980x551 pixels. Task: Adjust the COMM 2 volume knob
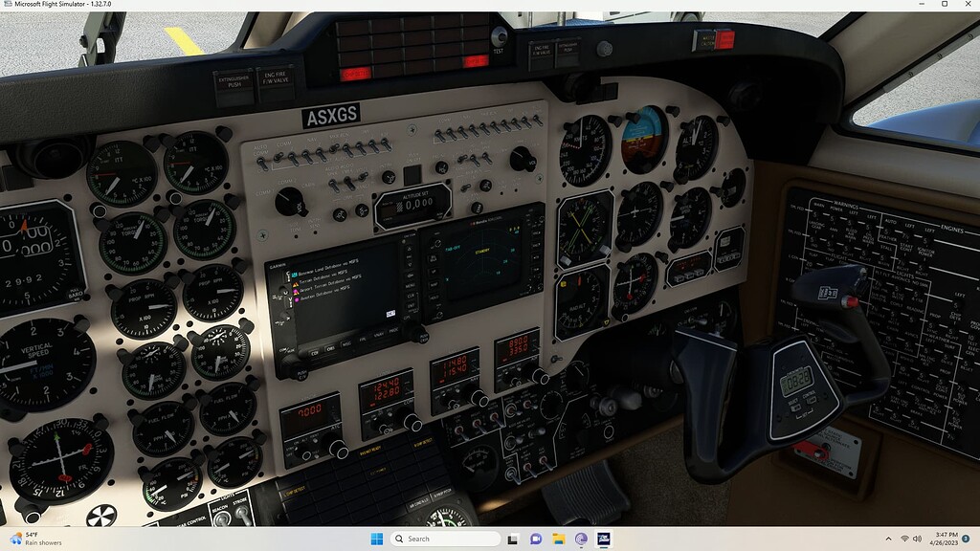[290, 202]
